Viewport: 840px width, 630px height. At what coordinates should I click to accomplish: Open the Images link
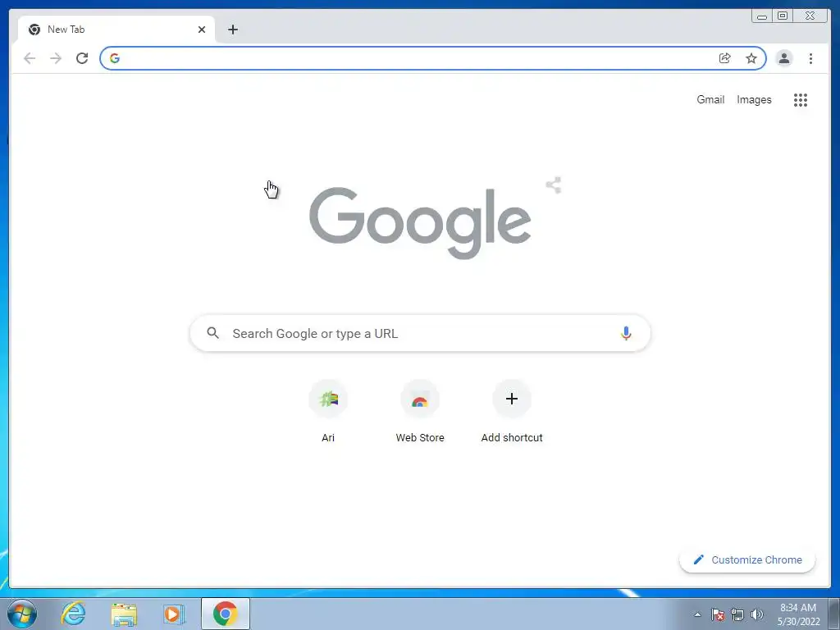click(754, 99)
